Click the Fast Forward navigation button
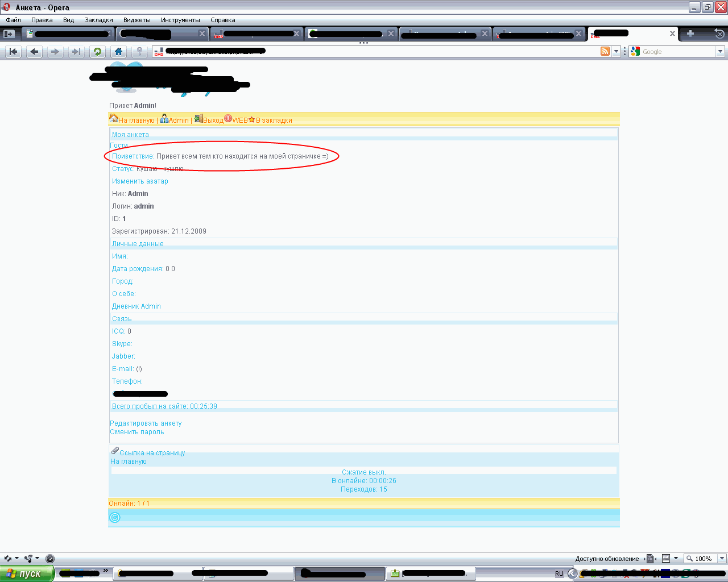The width and height of the screenshot is (728, 582). tap(76, 52)
